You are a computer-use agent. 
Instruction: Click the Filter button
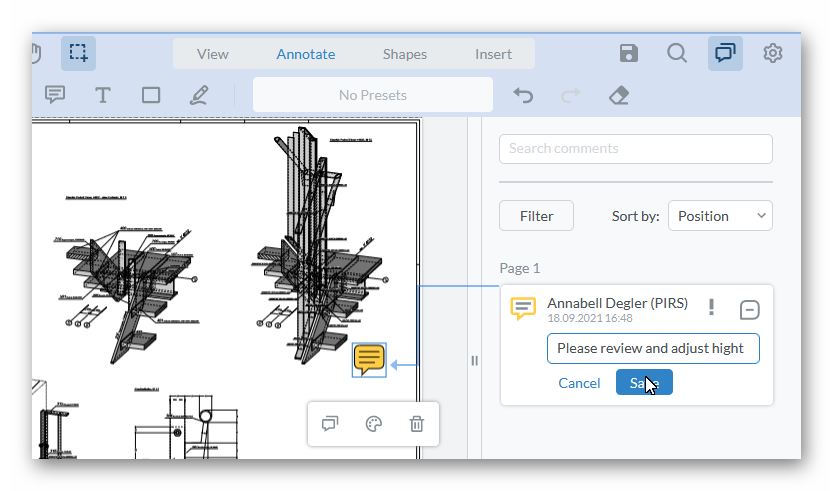[536, 216]
